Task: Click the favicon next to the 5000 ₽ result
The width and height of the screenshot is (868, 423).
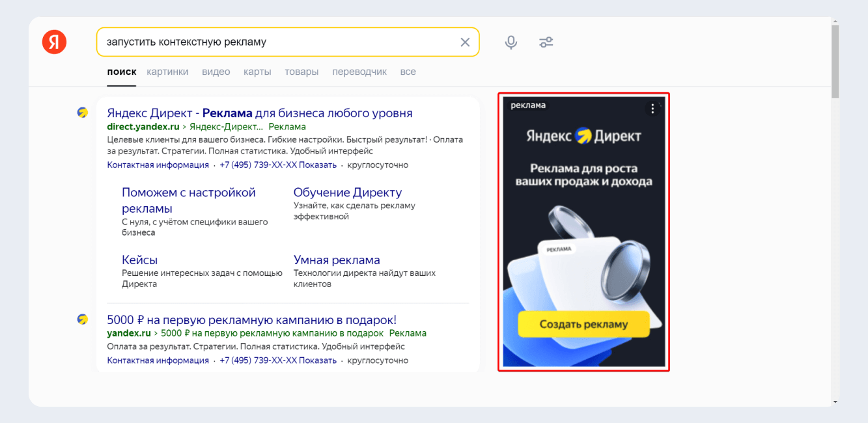Action: (82, 320)
